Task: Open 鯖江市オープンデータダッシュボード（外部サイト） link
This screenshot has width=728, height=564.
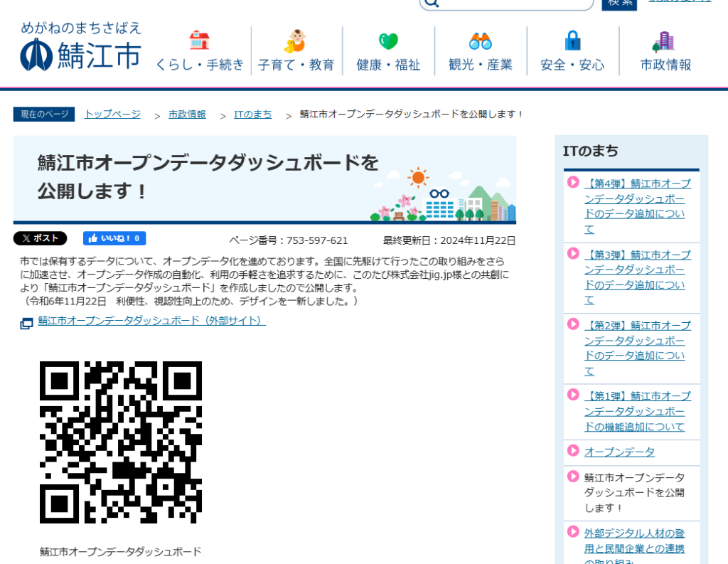Action: 151,321
